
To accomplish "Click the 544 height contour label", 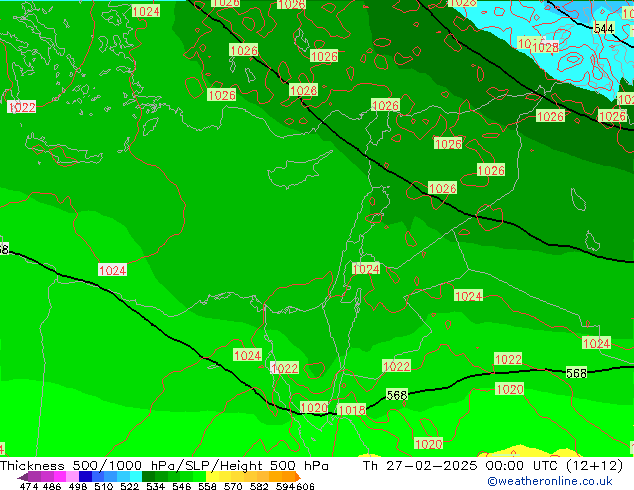I will (x=604, y=29).
